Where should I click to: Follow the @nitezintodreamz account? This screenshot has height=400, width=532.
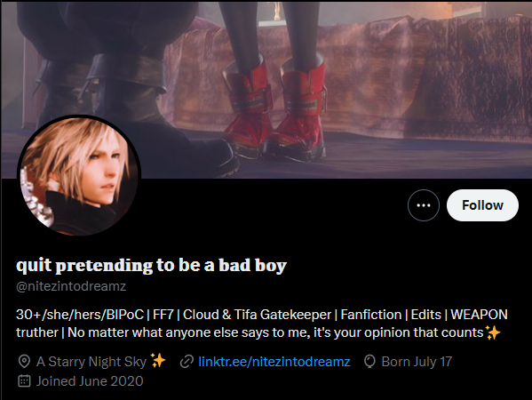(482, 205)
